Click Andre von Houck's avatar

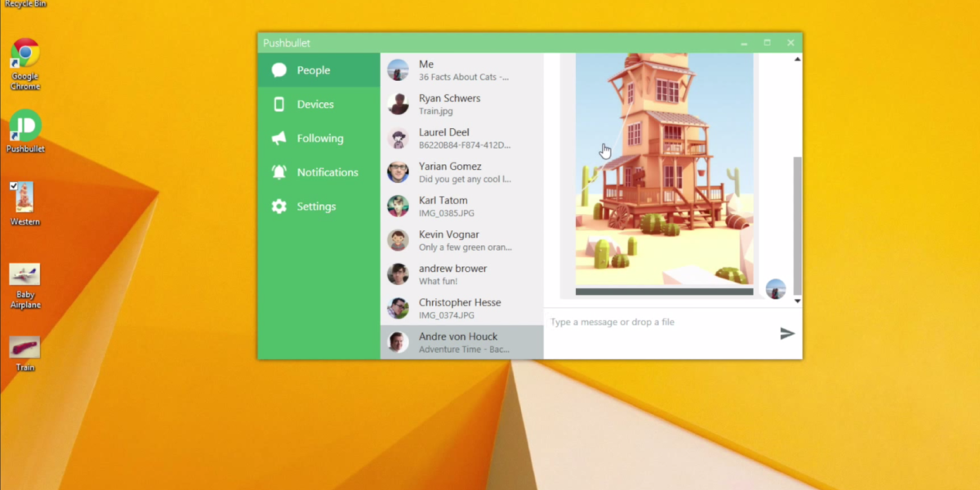click(398, 342)
